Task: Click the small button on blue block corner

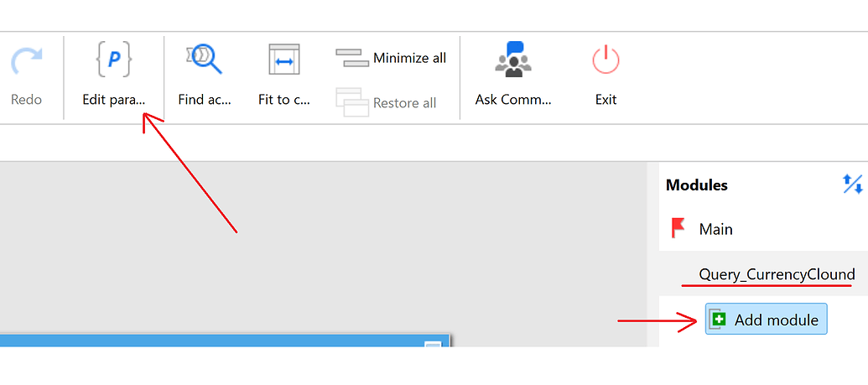Action: coord(433,345)
